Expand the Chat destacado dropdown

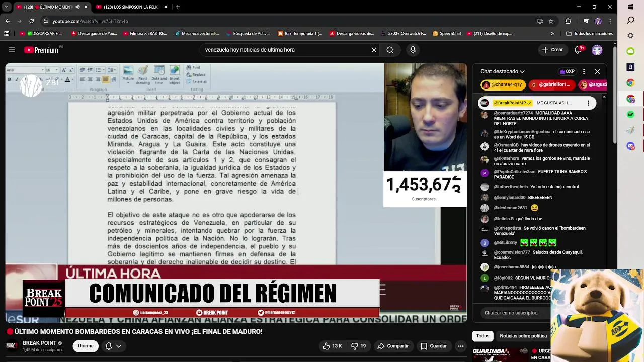[x=503, y=71]
